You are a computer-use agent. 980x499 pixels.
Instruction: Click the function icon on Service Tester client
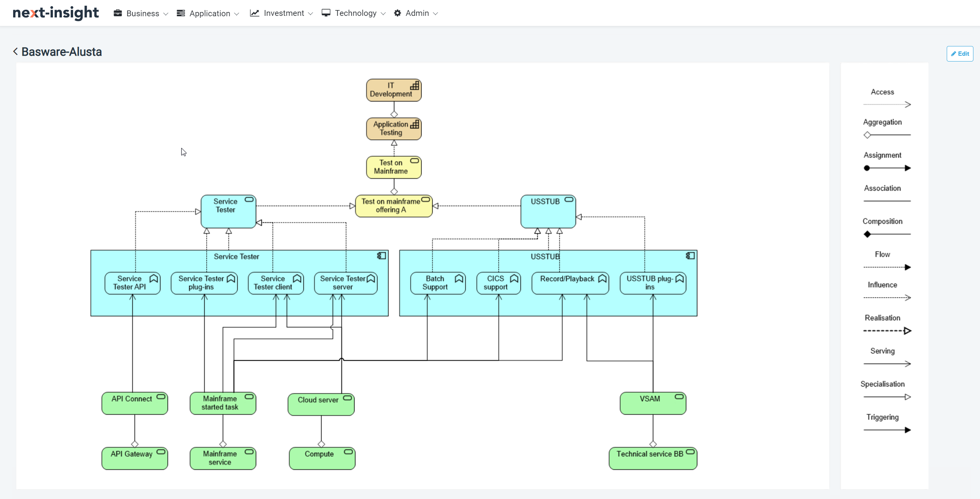point(297,279)
